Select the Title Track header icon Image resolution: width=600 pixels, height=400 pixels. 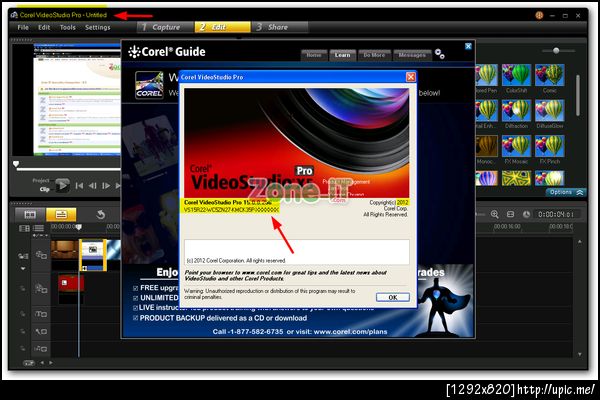tap(41, 314)
